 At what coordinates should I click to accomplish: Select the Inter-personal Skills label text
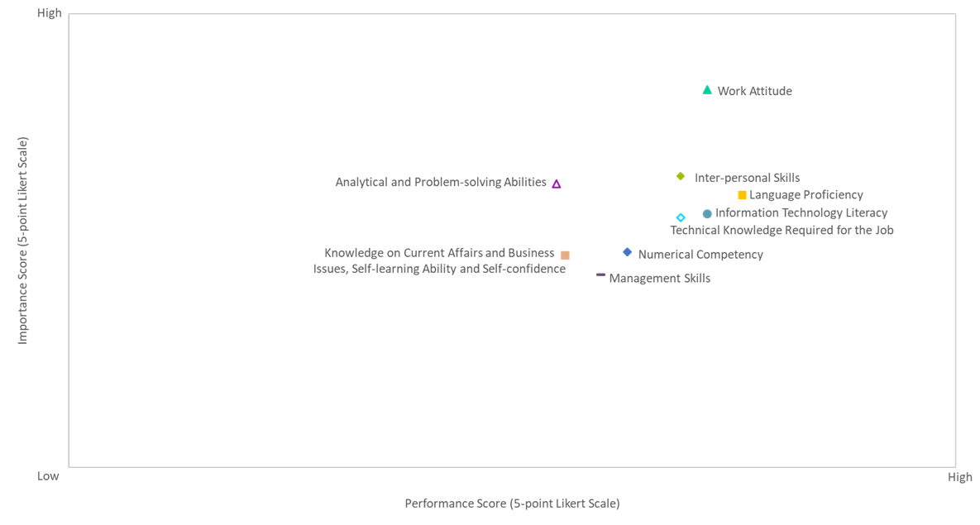pos(747,178)
